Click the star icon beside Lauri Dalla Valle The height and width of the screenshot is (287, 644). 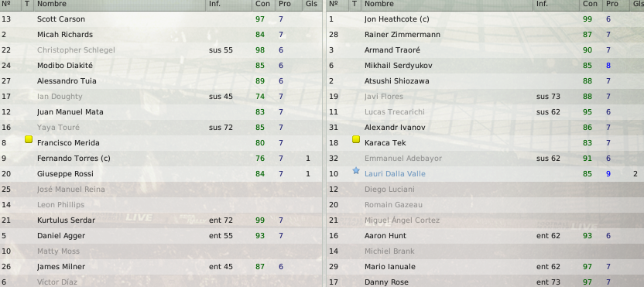click(356, 171)
